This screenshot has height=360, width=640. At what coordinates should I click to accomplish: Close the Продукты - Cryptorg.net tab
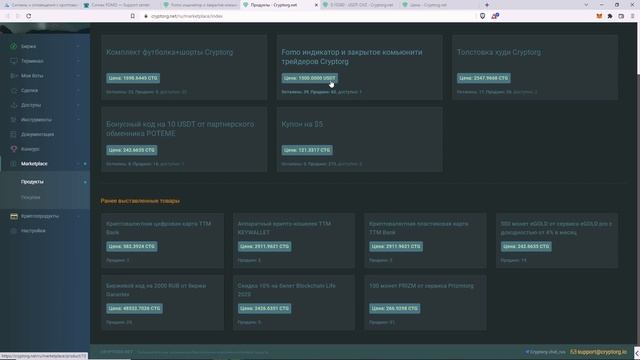coord(316,5)
